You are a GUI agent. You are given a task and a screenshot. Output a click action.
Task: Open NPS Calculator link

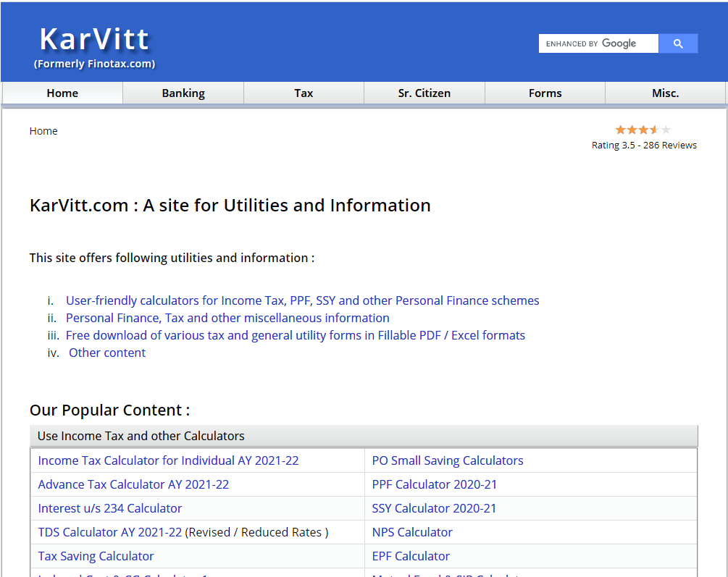coord(412,532)
